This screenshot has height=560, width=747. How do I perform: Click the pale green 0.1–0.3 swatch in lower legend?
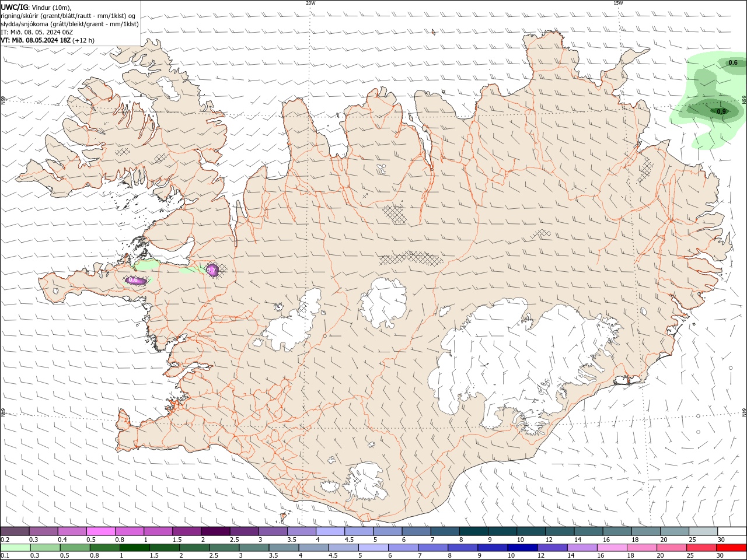[16, 548]
